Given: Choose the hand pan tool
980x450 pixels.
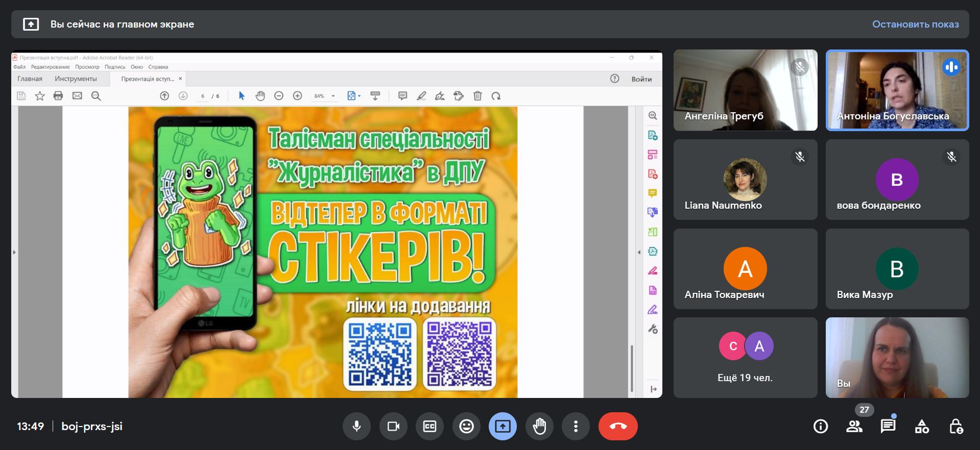Looking at the screenshot, I should [260, 96].
